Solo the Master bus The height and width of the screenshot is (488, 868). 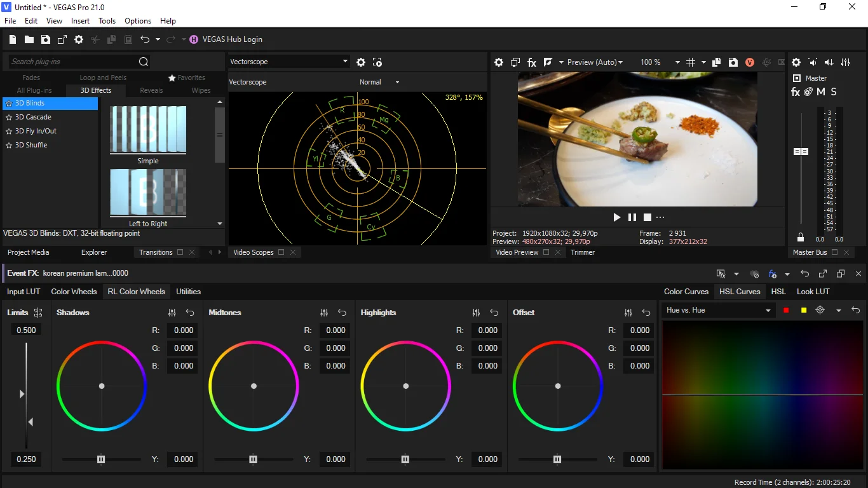pos(834,91)
